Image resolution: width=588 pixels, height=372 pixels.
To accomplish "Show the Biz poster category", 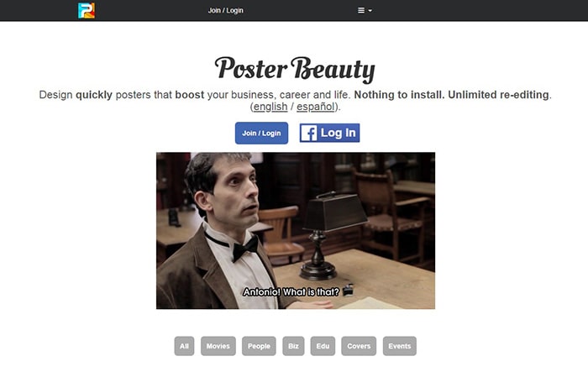I will tap(294, 346).
